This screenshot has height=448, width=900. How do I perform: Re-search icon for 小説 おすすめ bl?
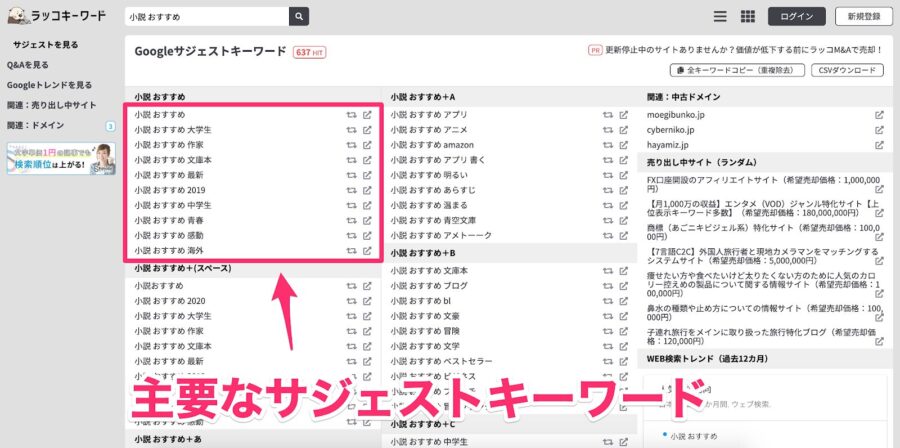click(x=608, y=301)
